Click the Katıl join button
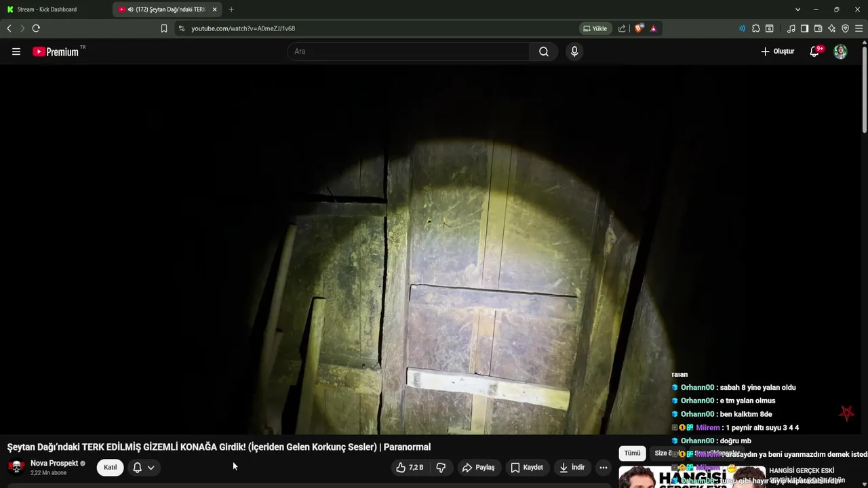868x488 pixels. point(110,467)
